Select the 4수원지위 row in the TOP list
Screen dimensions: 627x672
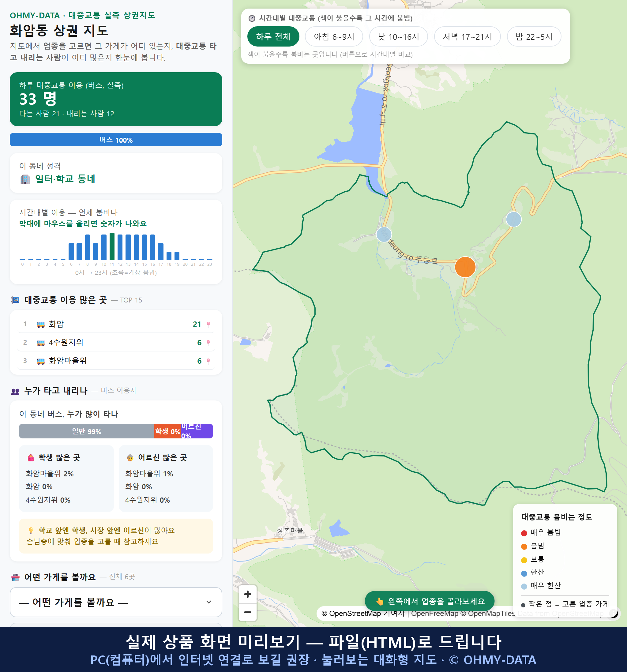point(116,342)
